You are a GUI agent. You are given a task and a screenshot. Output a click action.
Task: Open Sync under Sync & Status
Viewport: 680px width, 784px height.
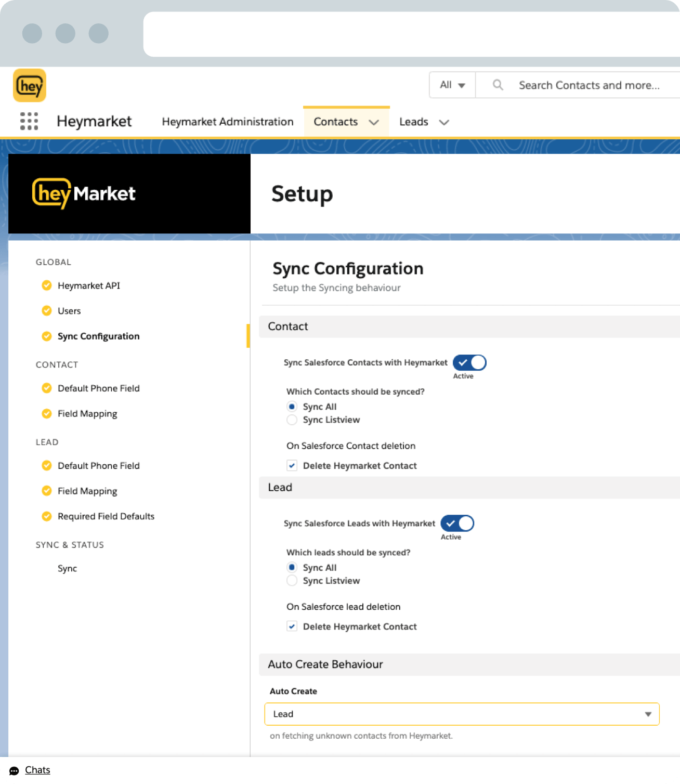[x=67, y=568]
